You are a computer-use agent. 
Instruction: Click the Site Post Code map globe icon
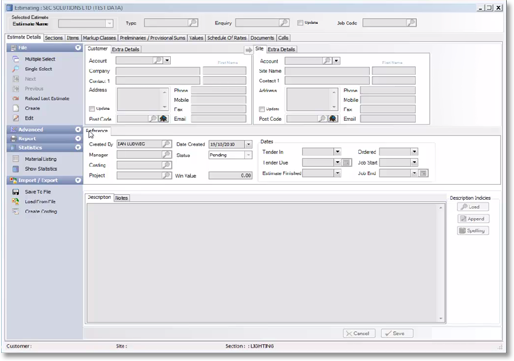333,118
